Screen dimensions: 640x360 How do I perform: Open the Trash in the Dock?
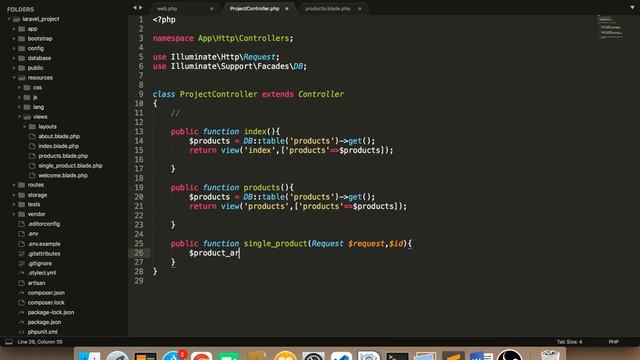pos(549,355)
